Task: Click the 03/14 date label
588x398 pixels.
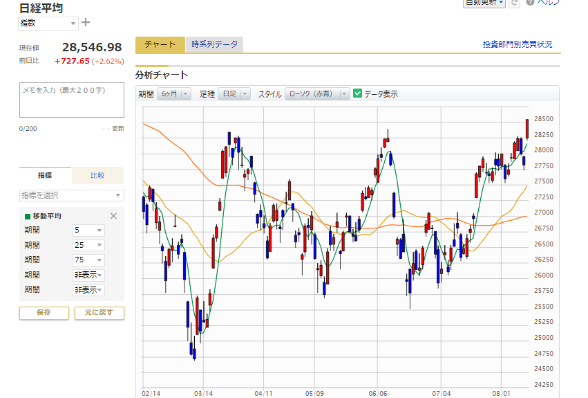Action: (203, 393)
